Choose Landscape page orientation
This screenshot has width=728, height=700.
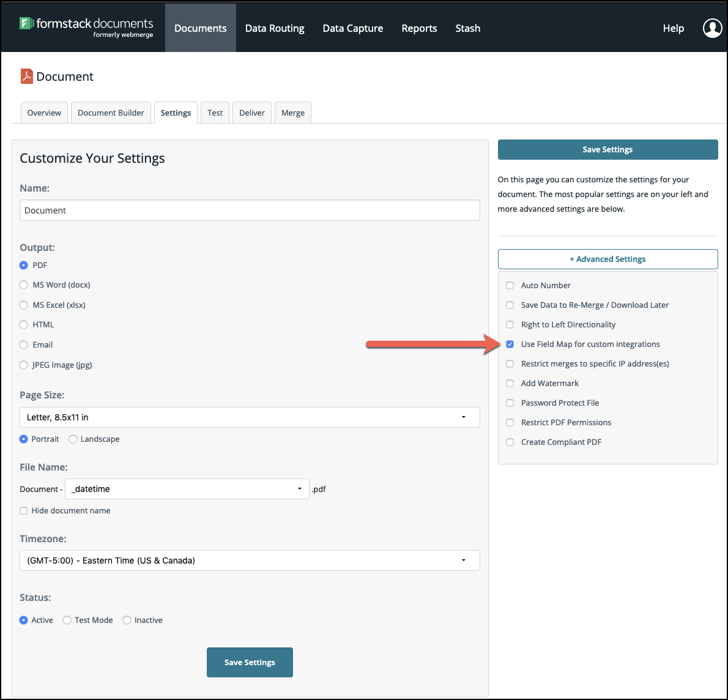(x=73, y=439)
